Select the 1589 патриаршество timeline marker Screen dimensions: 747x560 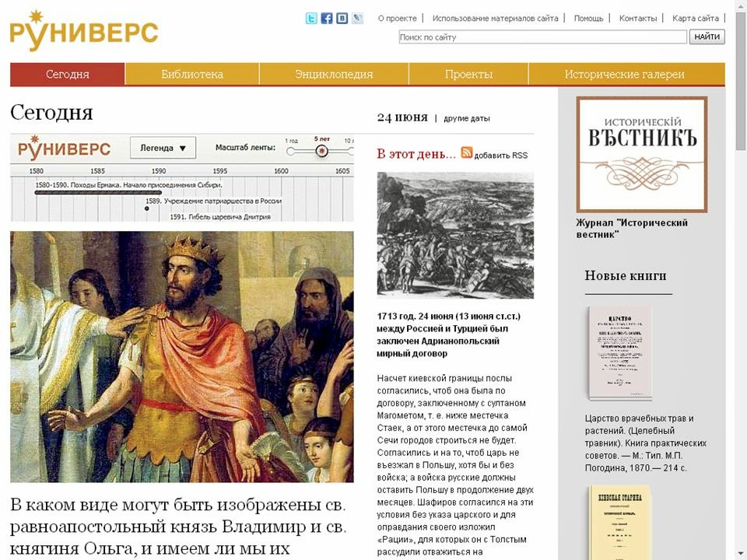[147, 208]
